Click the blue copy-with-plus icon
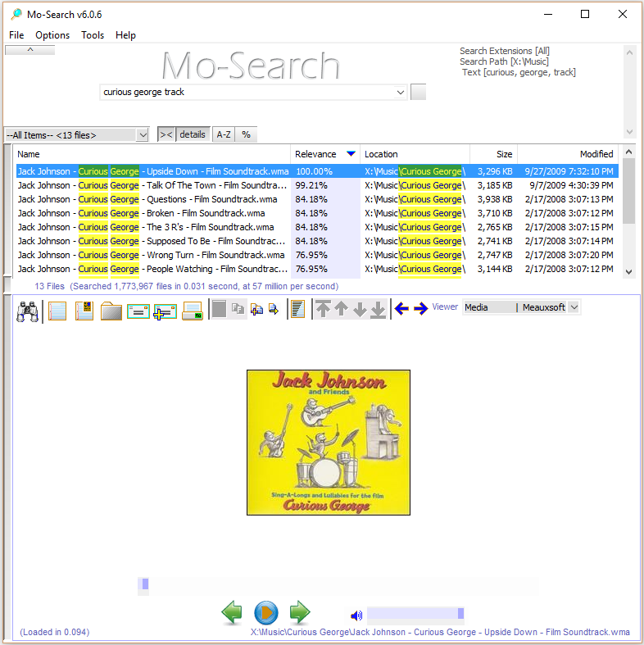This screenshot has width=644, height=645. (256, 309)
